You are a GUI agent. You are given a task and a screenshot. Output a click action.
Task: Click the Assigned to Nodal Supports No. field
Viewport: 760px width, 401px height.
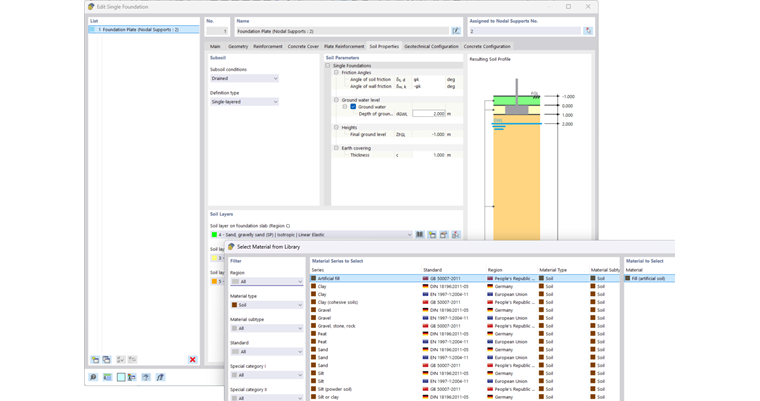point(525,31)
